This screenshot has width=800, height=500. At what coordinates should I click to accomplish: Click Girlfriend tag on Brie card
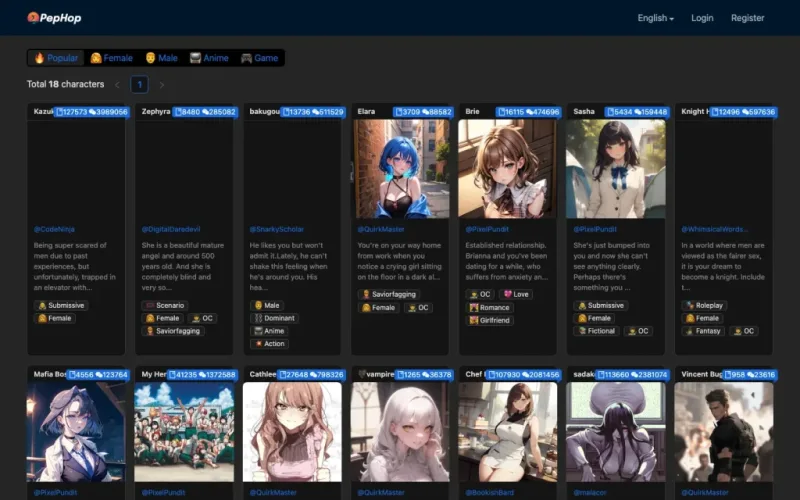(x=490, y=320)
